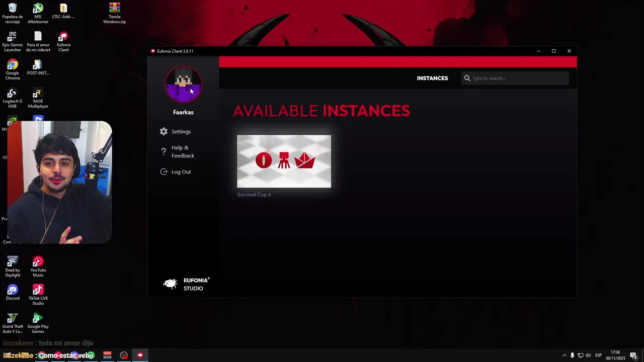Click the Voicemeeter taskbar icon
The height and width of the screenshot is (362, 644).
tap(107, 355)
